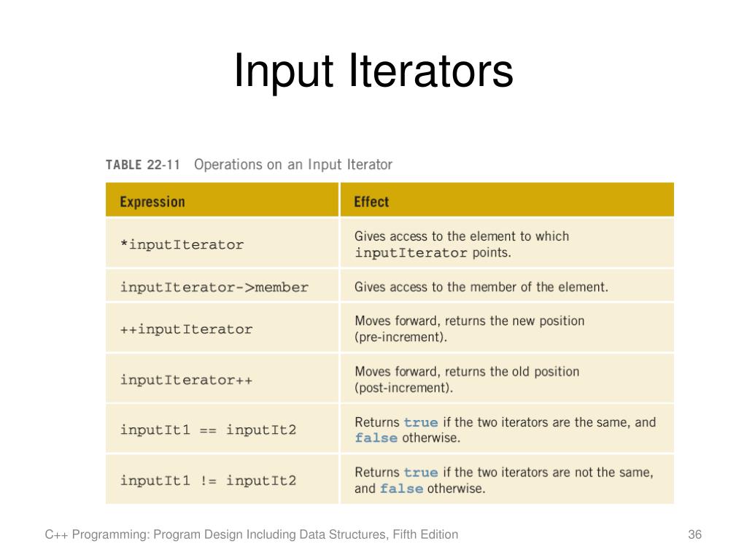This screenshot has height=560, width=747.
Task: Click the C++ Programming footer text
Action: 252,534
